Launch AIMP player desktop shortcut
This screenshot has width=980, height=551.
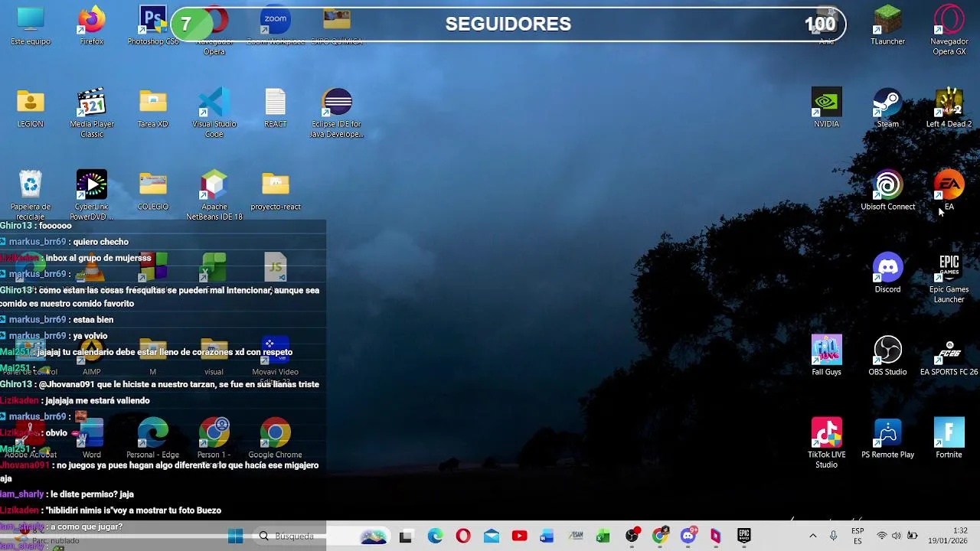(92, 356)
